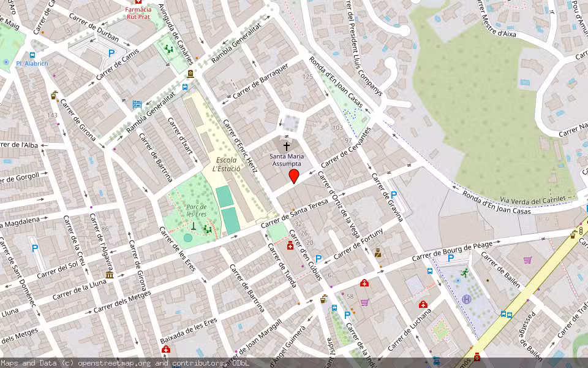
Task: Click the bus stop icon left of the running figure
Action: [430, 270]
